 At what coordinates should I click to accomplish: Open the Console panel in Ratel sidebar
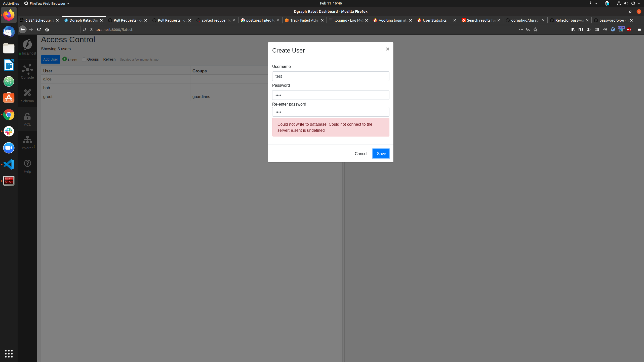27,72
